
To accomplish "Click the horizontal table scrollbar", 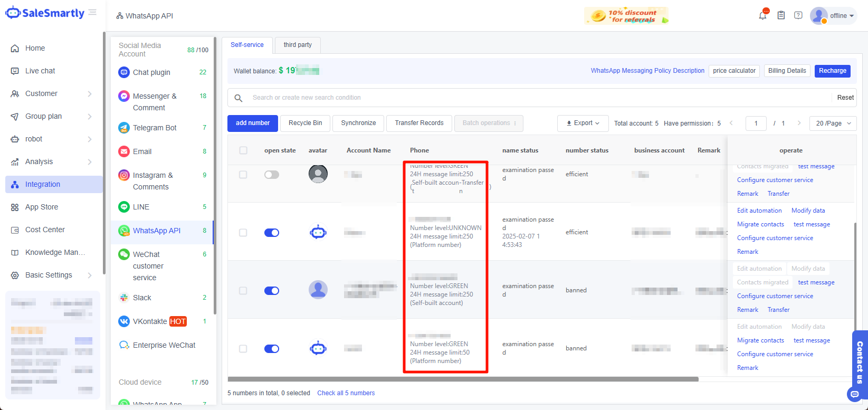I will (x=463, y=379).
